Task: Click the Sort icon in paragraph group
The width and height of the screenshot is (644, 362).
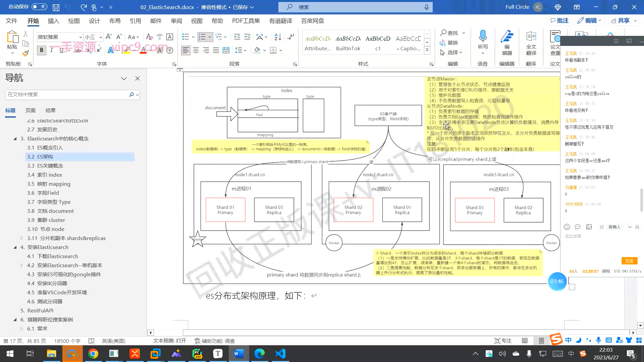Action: (x=278, y=37)
